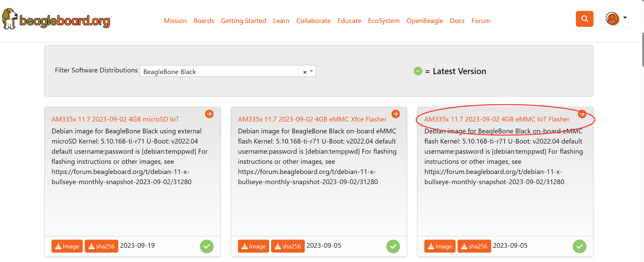This screenshot has width=644, height=262.
Task: Click the Xfce Flasher latest version checkmark
Action: pos(393,246)
